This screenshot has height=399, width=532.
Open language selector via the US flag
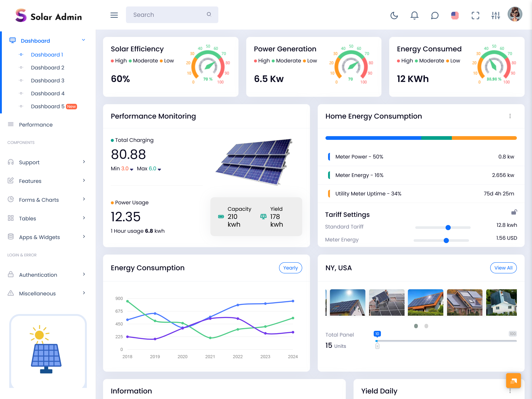coord(455,15)
